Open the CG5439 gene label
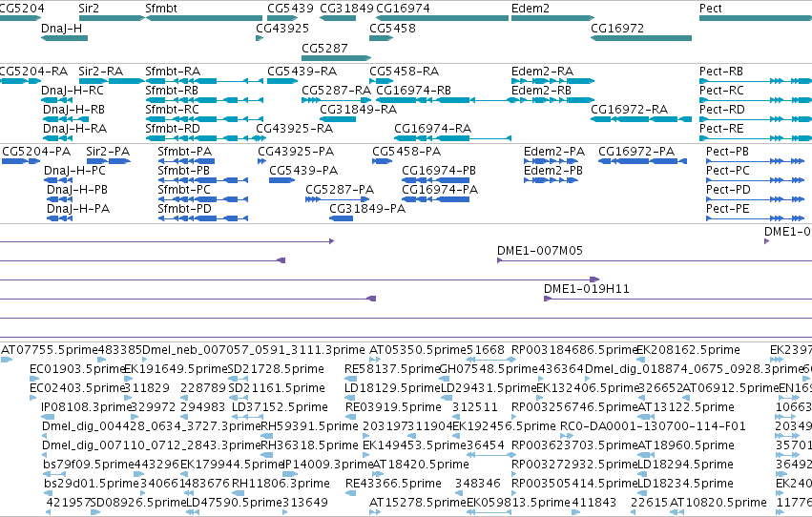 290,9
